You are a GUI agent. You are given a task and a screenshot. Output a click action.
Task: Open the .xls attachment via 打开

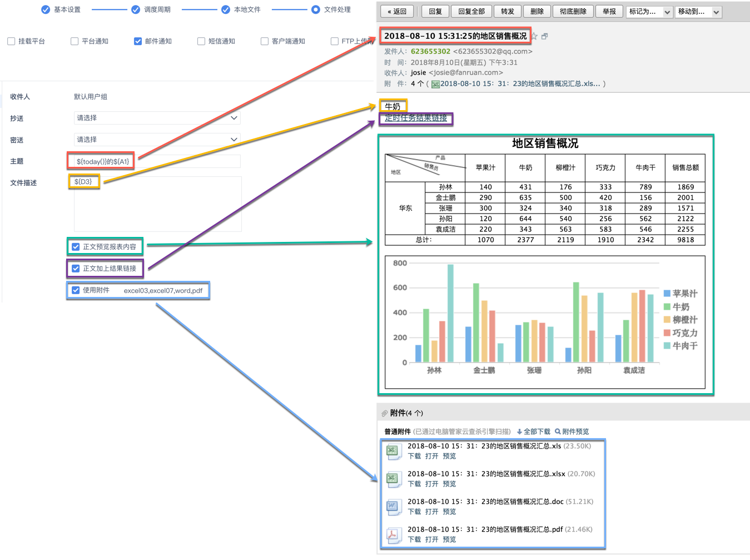click(431, 456)
